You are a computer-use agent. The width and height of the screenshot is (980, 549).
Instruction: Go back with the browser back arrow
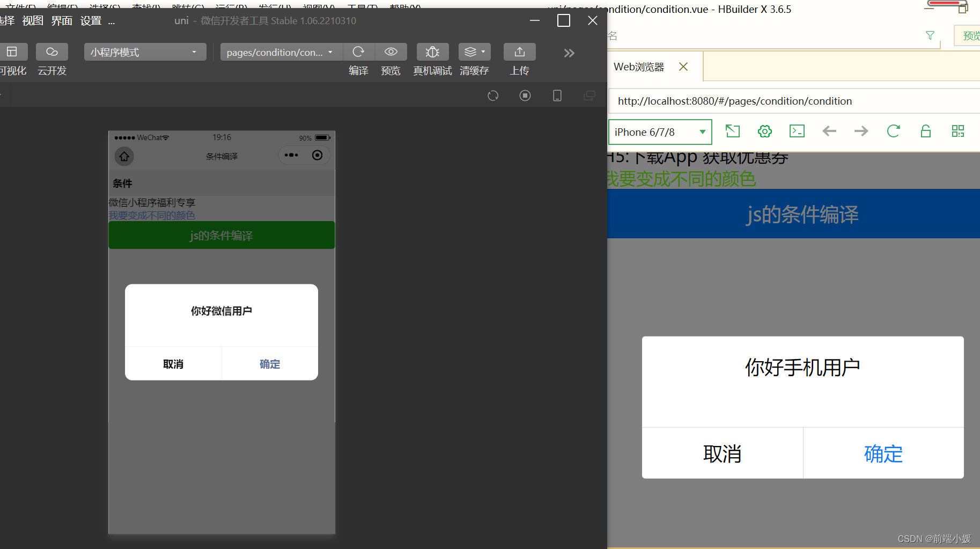[x=829, y=131]
